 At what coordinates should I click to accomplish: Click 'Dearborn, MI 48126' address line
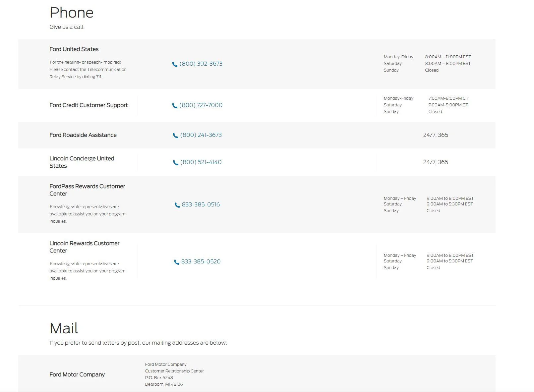point(164,384)
